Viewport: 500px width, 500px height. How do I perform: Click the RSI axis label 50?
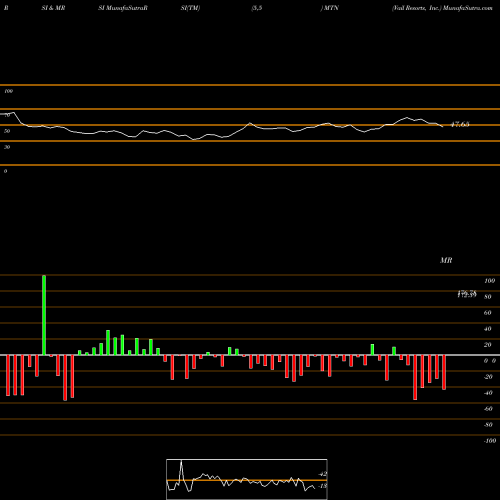point(7,131)
